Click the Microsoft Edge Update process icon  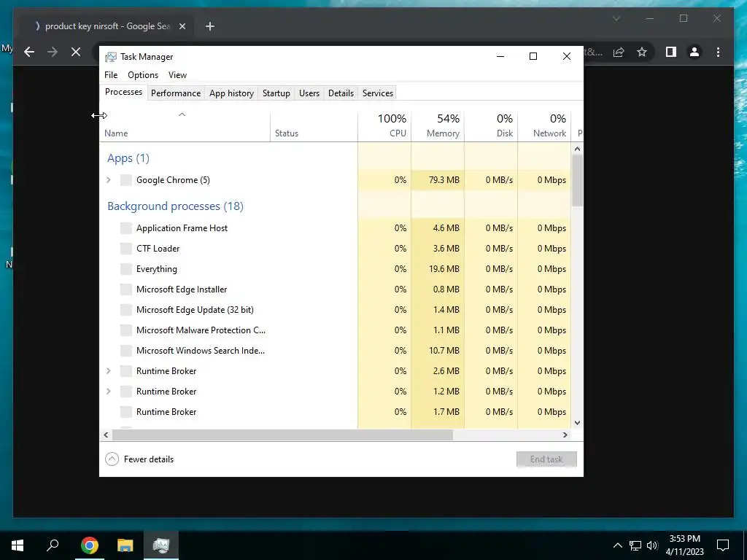tap(125, 310)
